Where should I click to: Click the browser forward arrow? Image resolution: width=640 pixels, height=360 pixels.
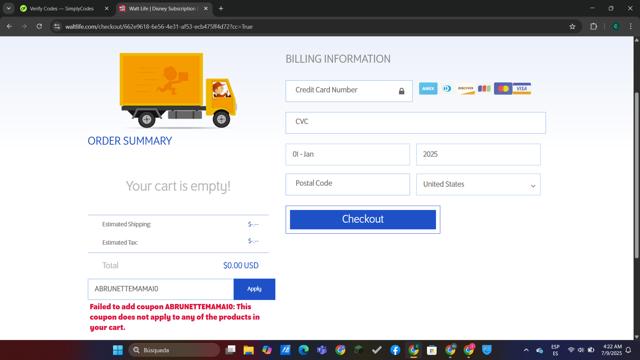(24, 27)
